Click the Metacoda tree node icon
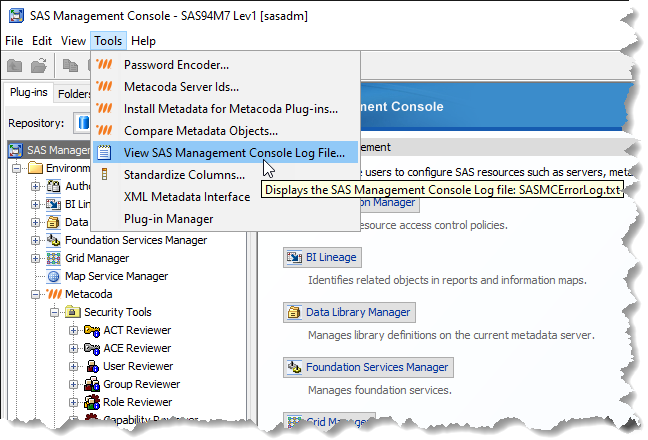This screenshot has height=440, width=648. point(54,294)
